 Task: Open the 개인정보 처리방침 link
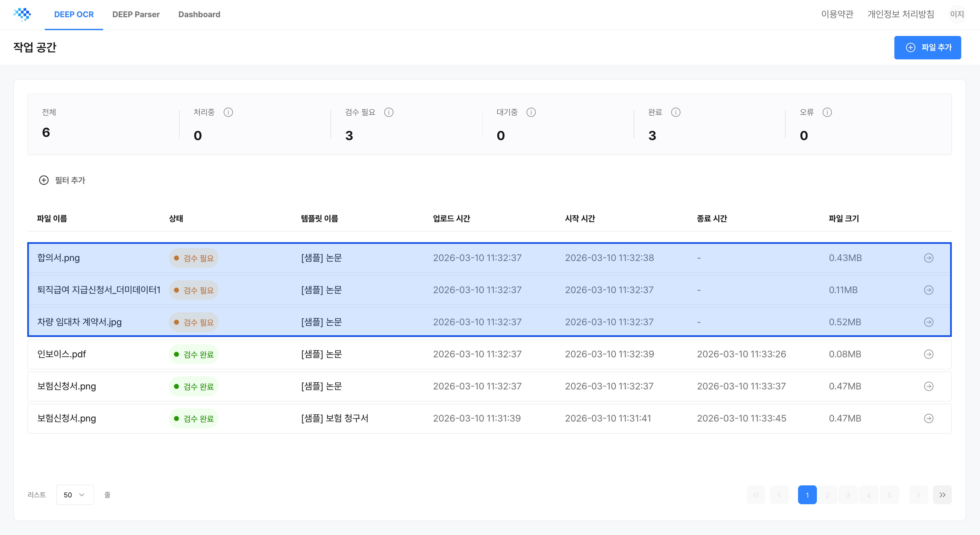[901, 14]
